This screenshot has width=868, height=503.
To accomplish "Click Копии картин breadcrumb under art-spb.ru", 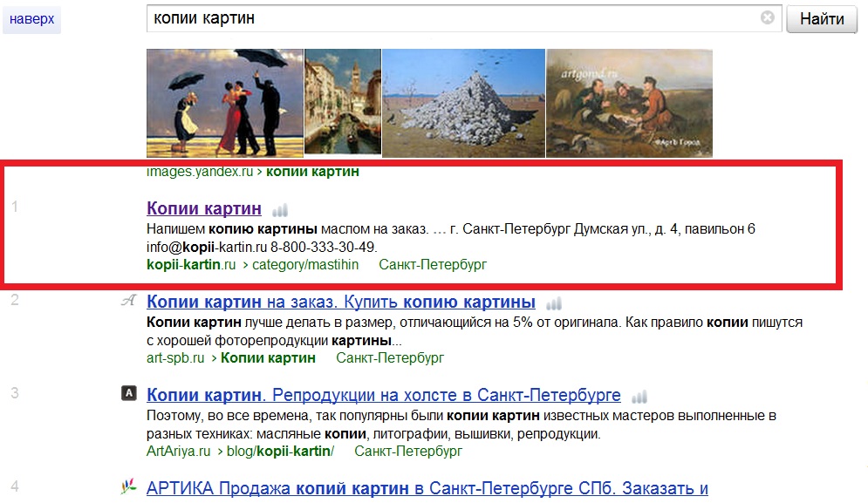I will 268,358.
